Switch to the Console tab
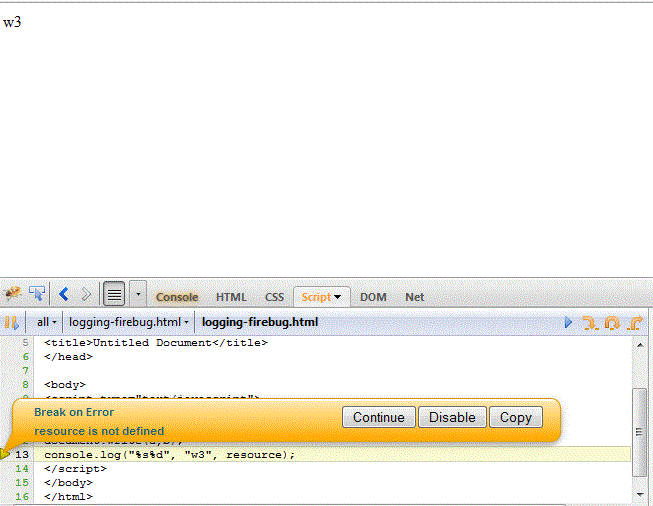Image resolution: width=653 pixels, height=506 pixels. (x=177, y=297)
